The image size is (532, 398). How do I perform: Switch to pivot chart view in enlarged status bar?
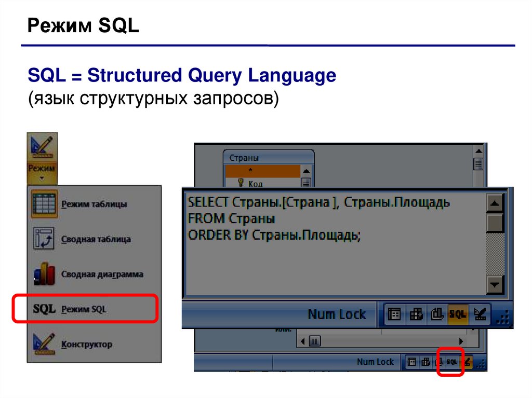437,314
